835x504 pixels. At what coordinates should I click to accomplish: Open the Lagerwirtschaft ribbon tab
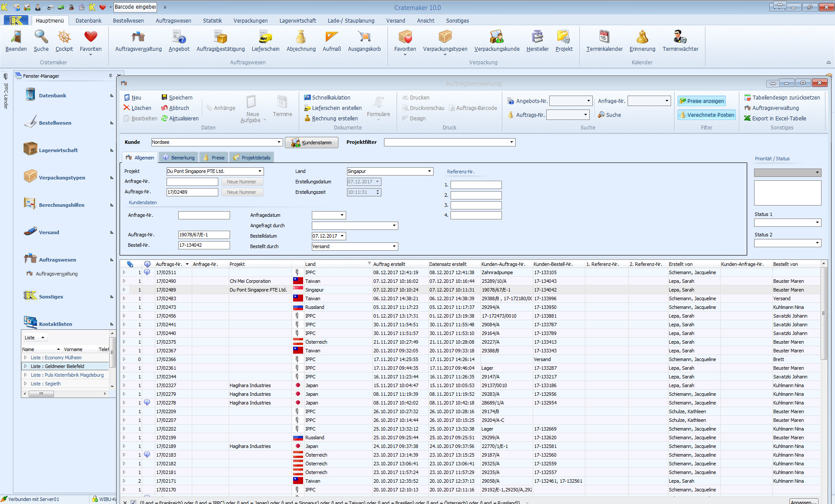(297, 20)
